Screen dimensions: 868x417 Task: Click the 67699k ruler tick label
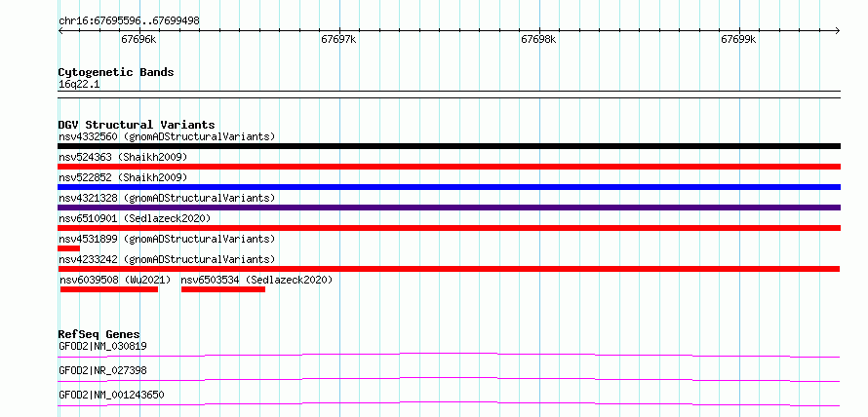738,40
